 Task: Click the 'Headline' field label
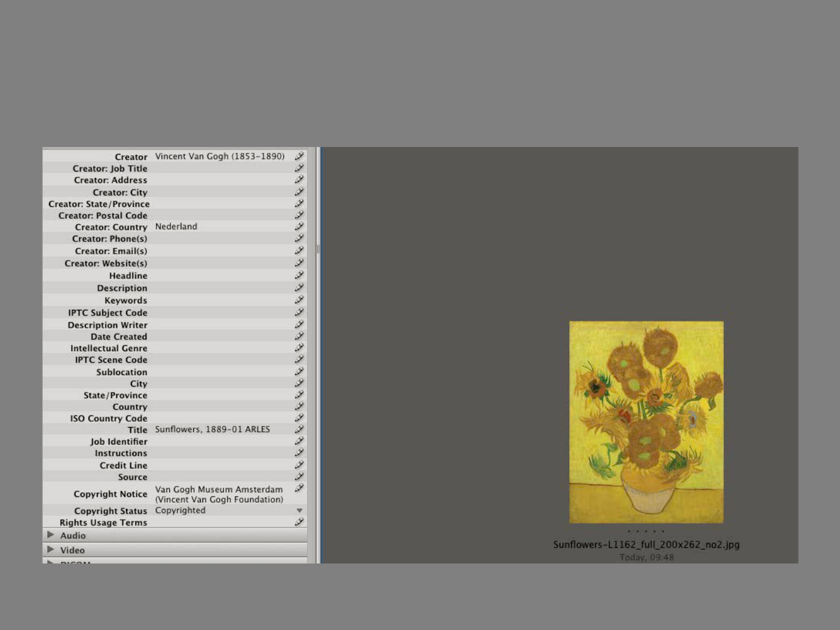click(128, 276)
